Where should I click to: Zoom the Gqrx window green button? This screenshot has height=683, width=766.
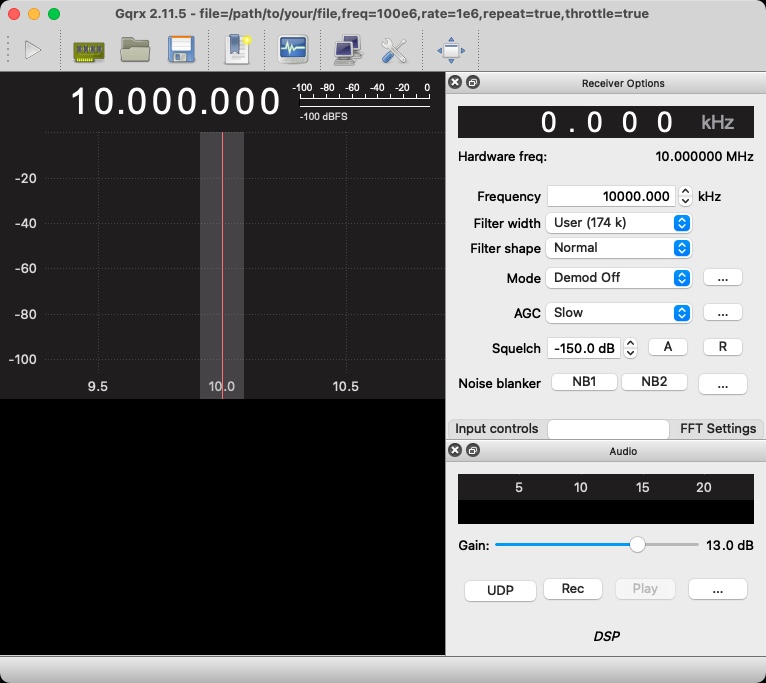(54, 14)
